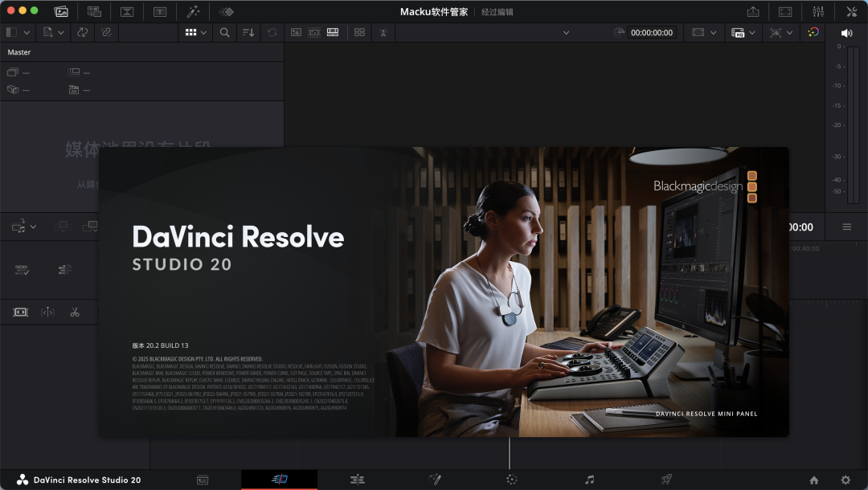868x490 pixels.
Task: Click the bracketed split-arrows icon beside scissors
Action: [47, 312]
